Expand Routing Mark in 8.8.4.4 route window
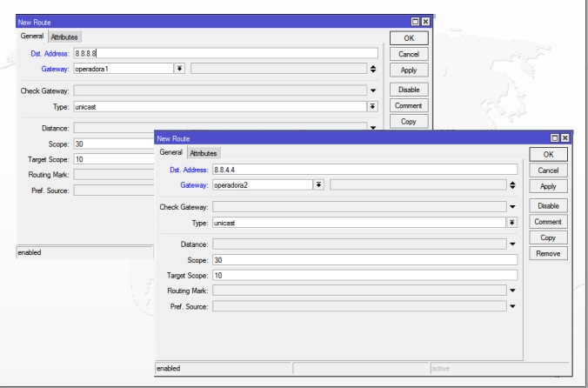Viewport: 588px width, 388px height. pos(512,291)
